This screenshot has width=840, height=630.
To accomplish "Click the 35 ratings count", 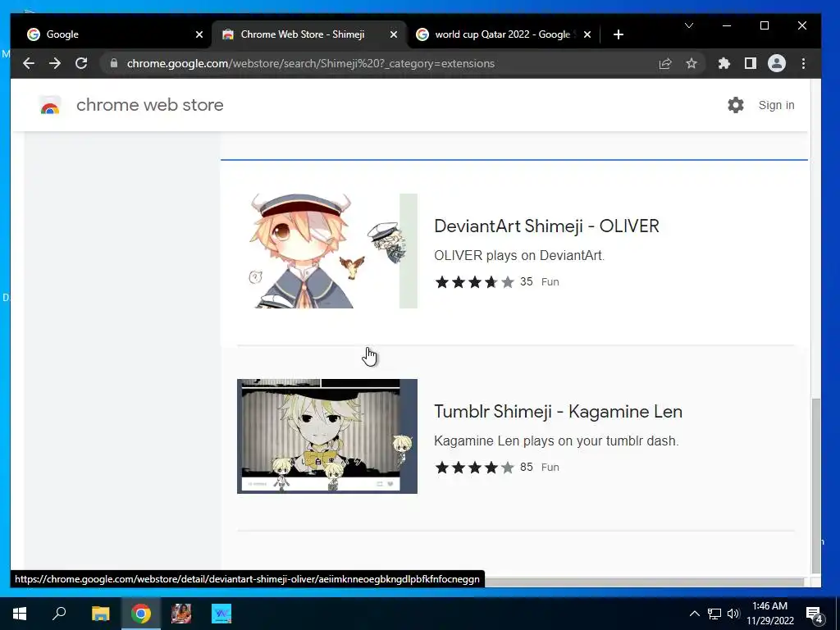I will pos(526,282).
